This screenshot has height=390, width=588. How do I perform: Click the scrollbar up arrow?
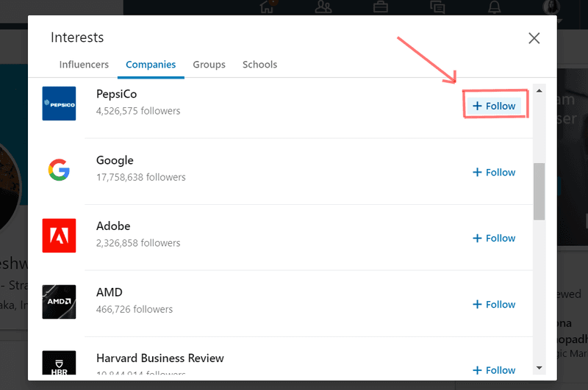click(539, 91)
